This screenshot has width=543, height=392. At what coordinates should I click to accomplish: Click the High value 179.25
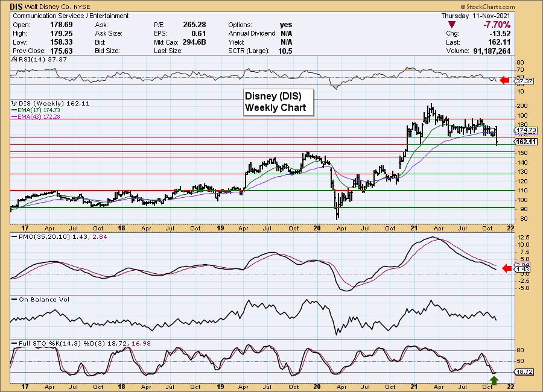coord(62,33)
